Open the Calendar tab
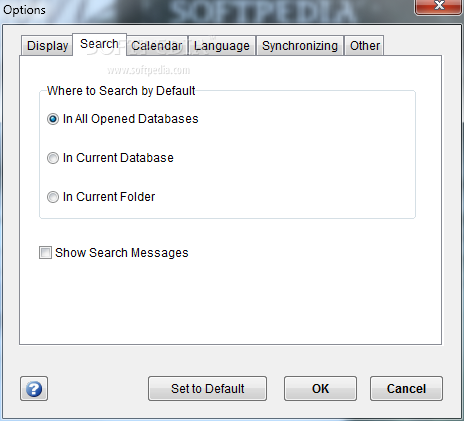The height and width of the screenshot is (421, 464). (x=157, y=46)
